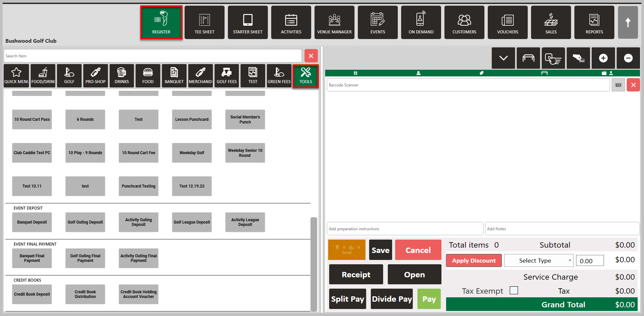
Task: Open the Select Type discount dropdown
Action: 539,261
